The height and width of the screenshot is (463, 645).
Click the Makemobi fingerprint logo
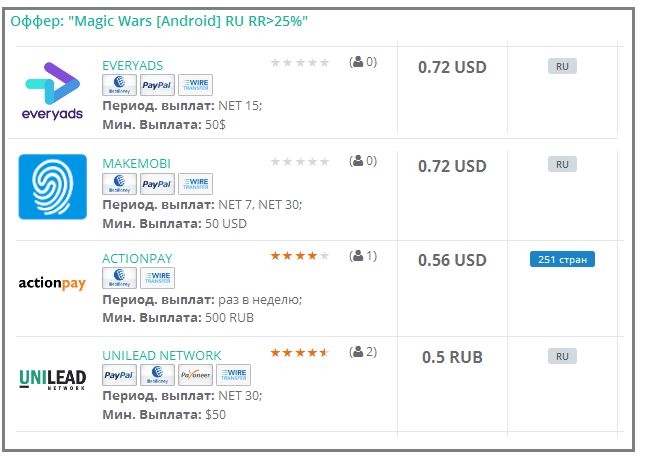(x=53, y=187)
